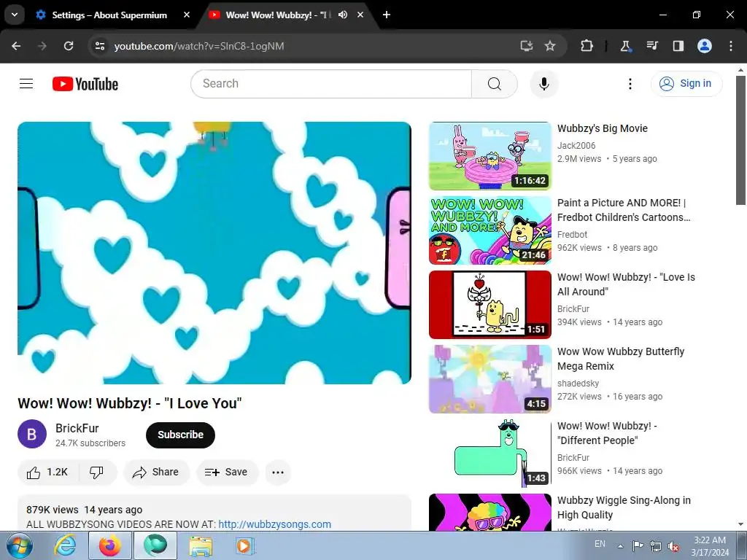Mute the YouTube tab via speaker icon
Image resolution: width=747 pixels, height=560 pixels.
click(x=343, y=15)
